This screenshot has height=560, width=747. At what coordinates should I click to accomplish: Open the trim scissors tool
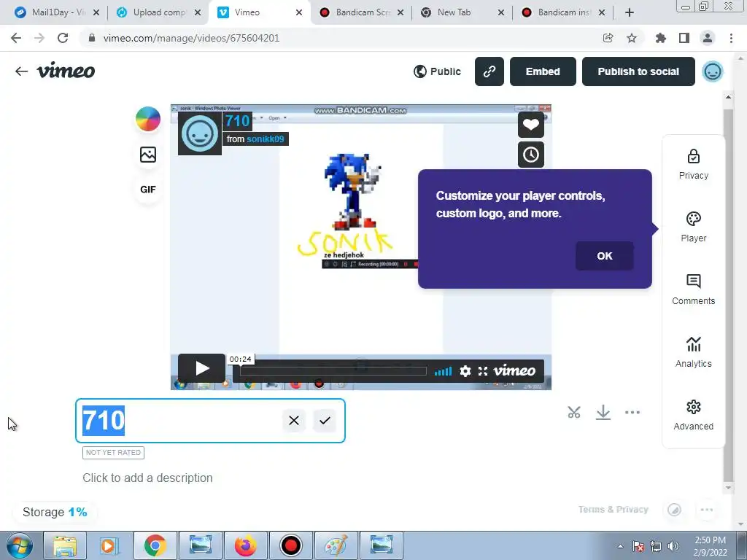574,413
